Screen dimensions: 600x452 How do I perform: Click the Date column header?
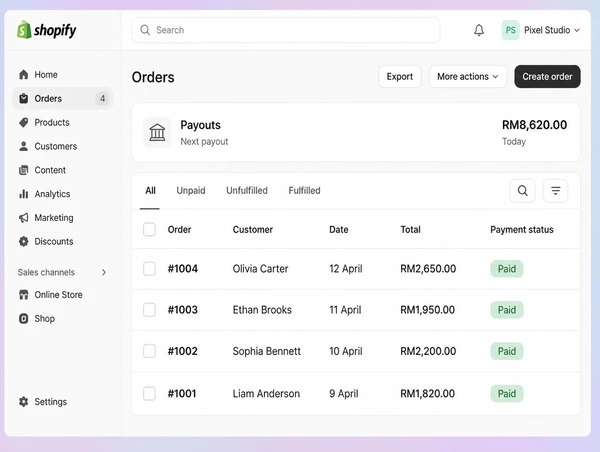339,230
